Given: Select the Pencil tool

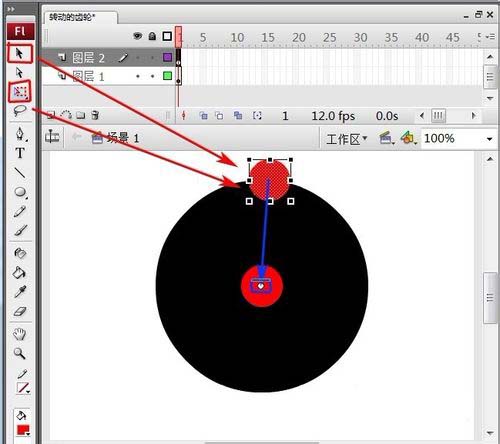Looking at the screenshot, I should pyautogui.click(x=20, y=211).
